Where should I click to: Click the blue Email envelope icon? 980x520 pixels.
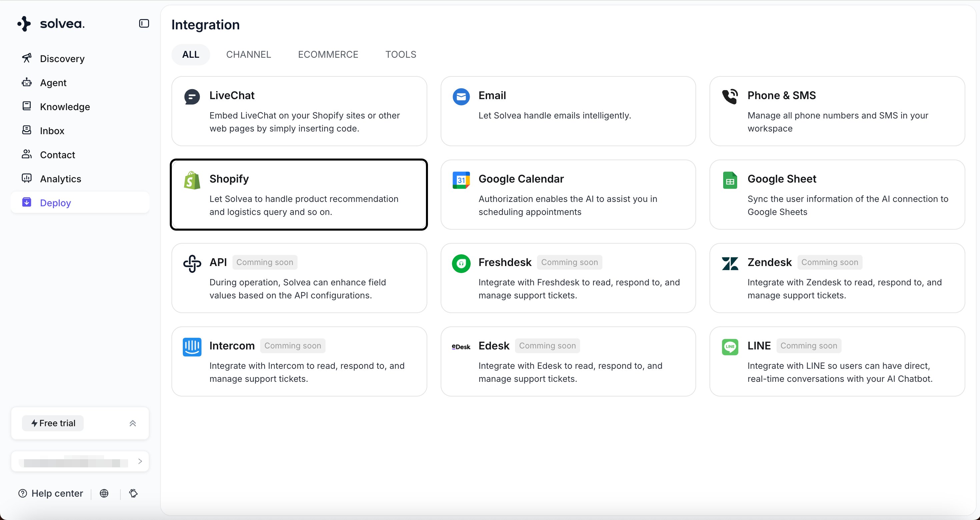(x=461, y=97)
